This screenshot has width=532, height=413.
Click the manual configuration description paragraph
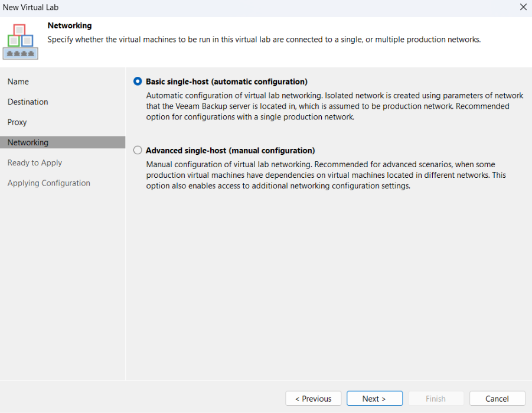[325, 175]
